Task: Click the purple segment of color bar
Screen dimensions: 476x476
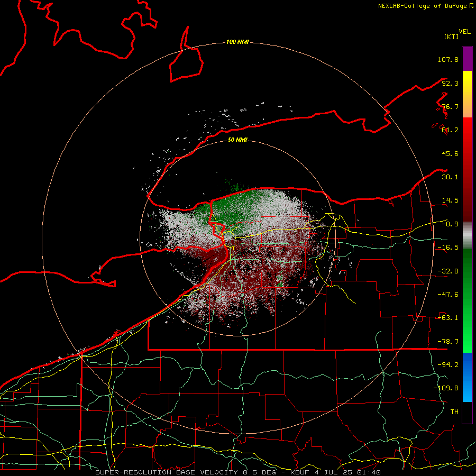Action: [x=467, y=59]
